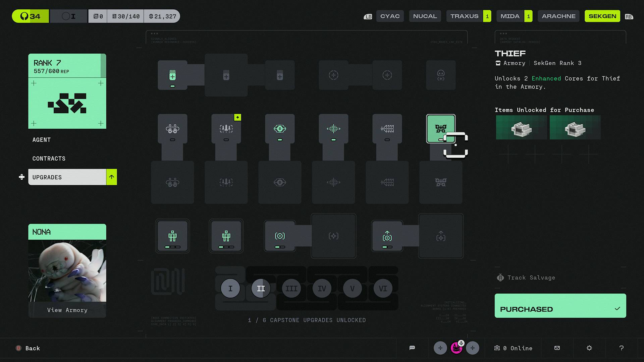Select capstone tier I circle
The width and height of the screenshot is (644, 362).
(230, 288)
